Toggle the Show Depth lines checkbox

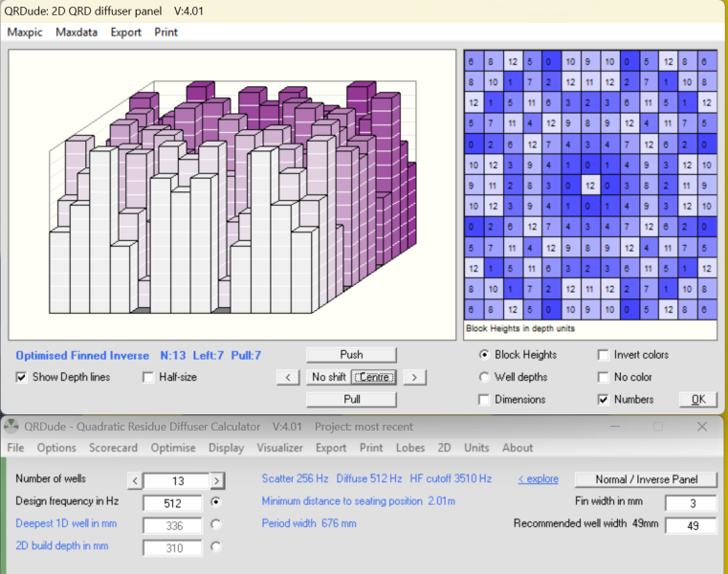pyautogui.click(x=22, y=377)
